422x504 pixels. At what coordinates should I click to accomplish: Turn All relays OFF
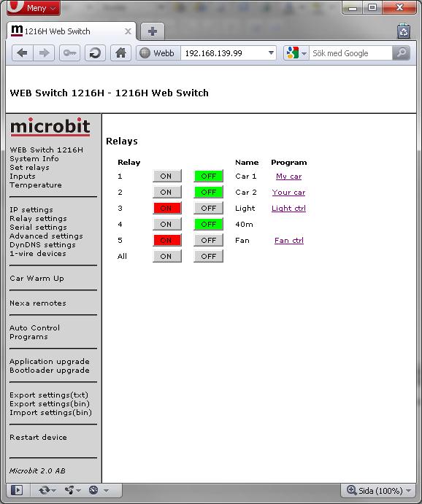(208, 257)
